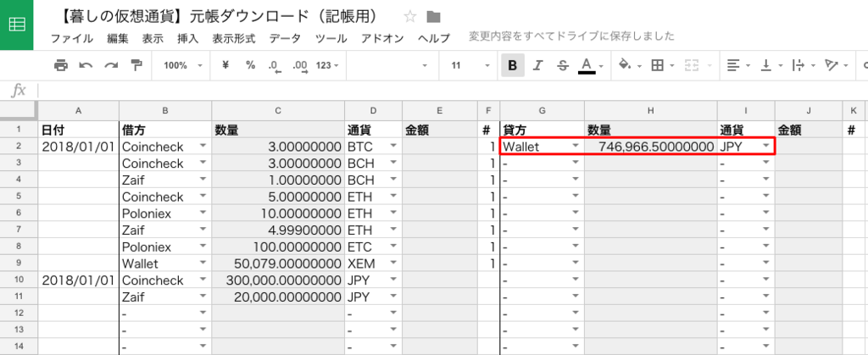The height and width of the screenshot is (355, 868).
Task: Select ETC currency cell in row 8
Action: pos(374,247)
